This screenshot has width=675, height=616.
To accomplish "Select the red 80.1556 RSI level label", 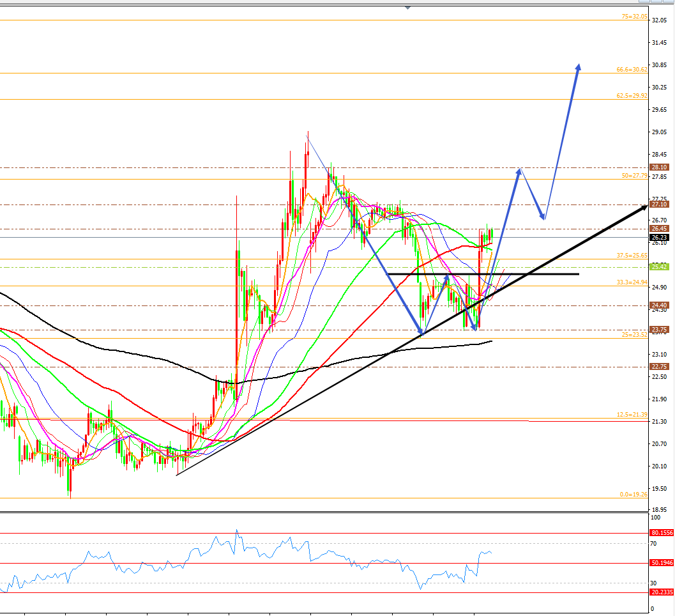I will coord(661,532).
